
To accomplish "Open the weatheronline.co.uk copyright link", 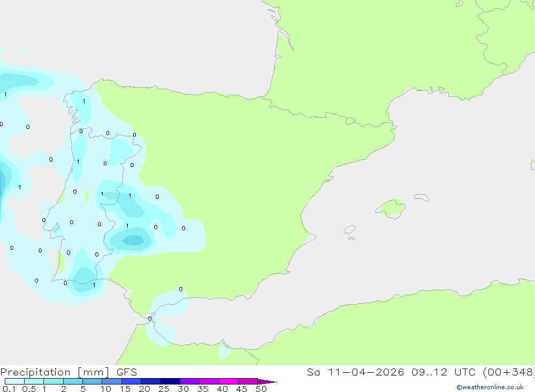I will tap(490, 387).
